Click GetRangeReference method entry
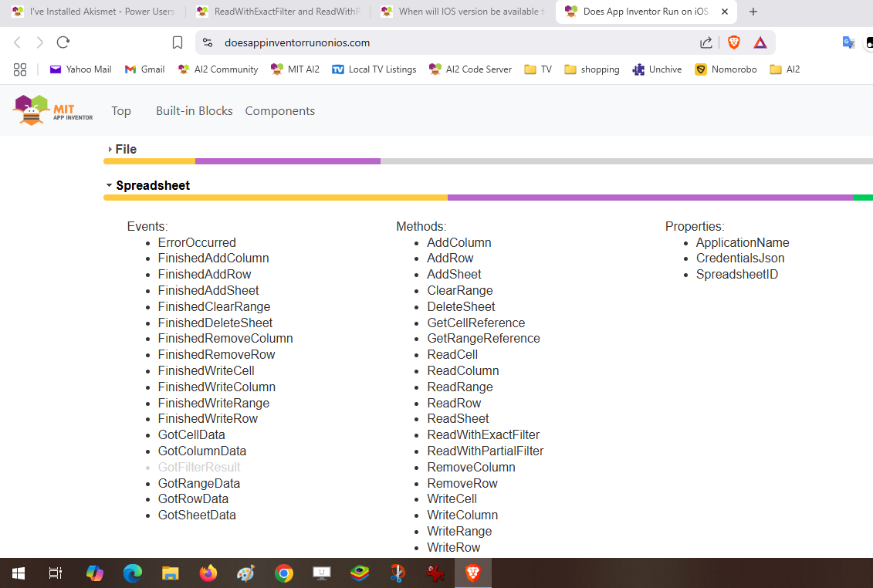The image size is (873, 588). [x=483, y=339]
